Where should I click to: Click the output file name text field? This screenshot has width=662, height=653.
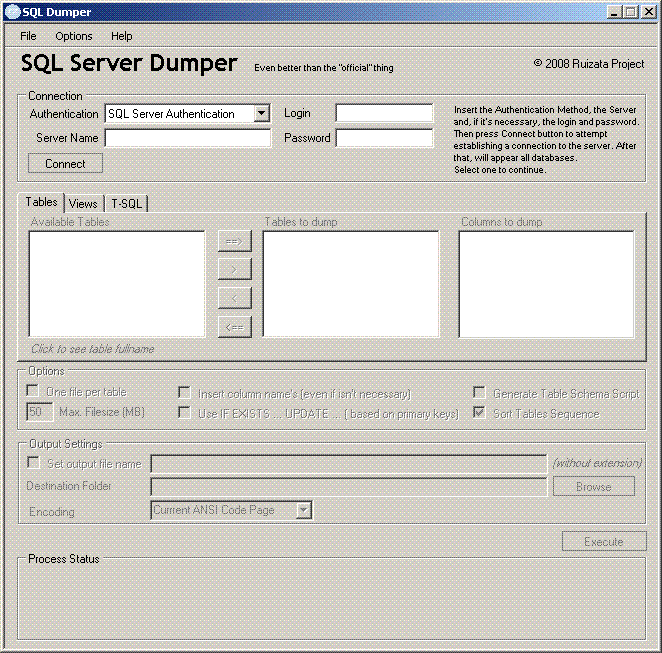pyautogui.click(x=349, y=464)
